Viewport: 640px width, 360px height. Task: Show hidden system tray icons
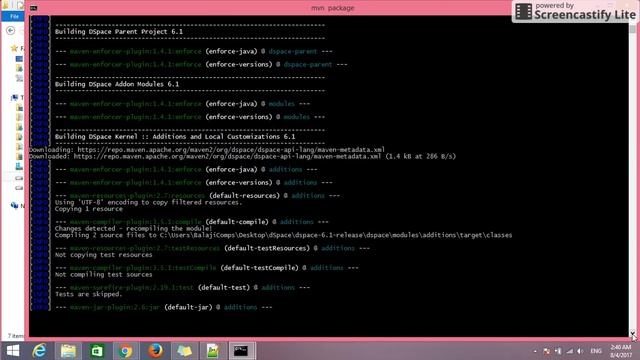coord(535,351)
